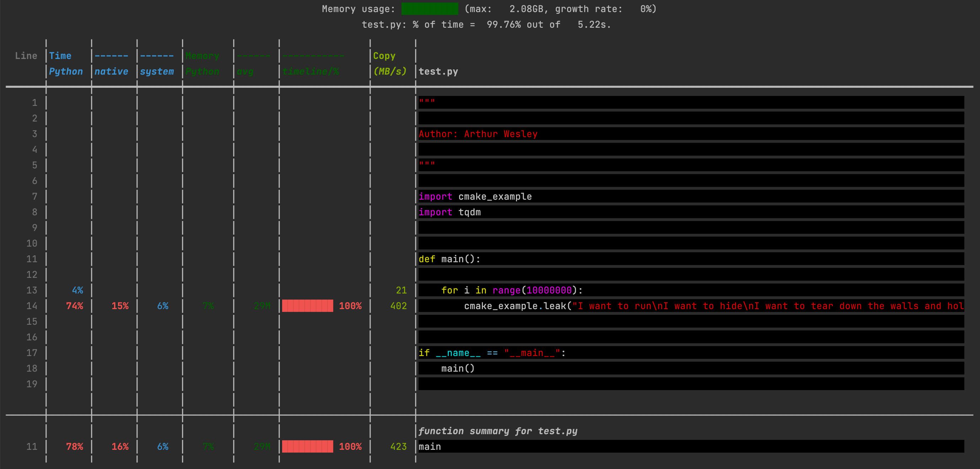This screenshot has height=469, width=980.
Task: Select the "test.py" filename header
Action: pyautogui.click(x=438, y=71)
